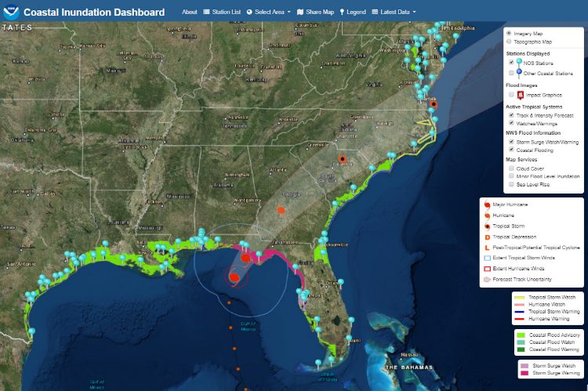The width and height of the screenshot is (588, 391).
Task: Click the Tropical Storm Watch yellow swatch
Action: [x=519, y=297]
